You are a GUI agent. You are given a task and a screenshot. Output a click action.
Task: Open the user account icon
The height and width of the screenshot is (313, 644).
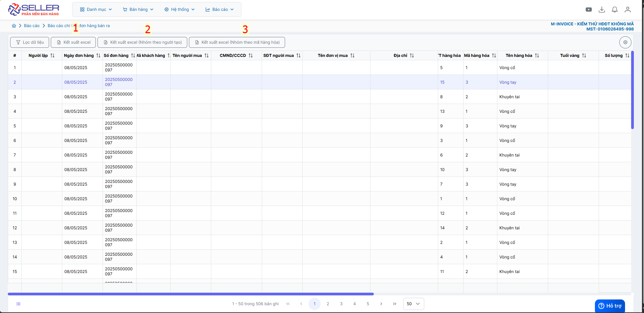[x=628, y=9]
